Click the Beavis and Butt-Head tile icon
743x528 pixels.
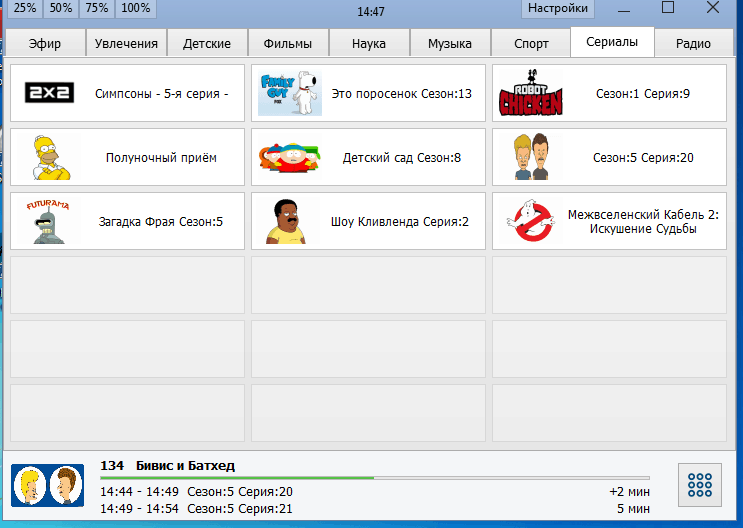tap(531, 157)
